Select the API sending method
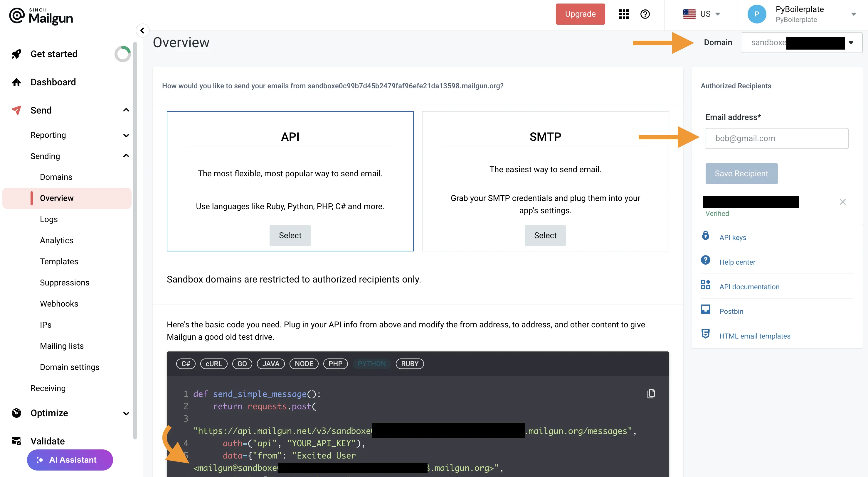Screen dimensions: 868x477 pos(290,235)
